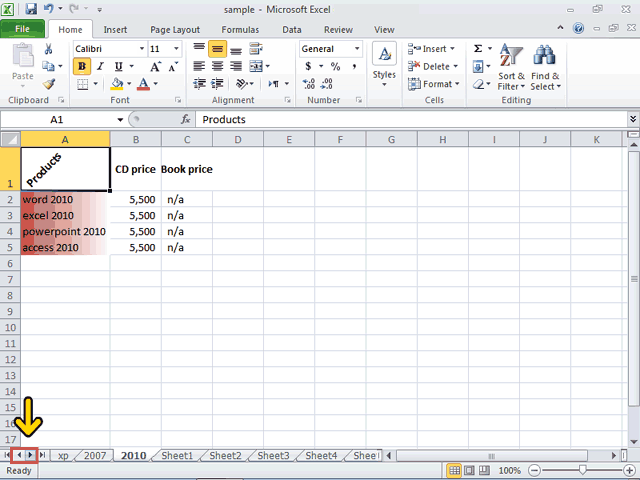Switch to the Data tab
Viewport: 640px width, 480px height.
pyautogui.click(x=291, y=30)
